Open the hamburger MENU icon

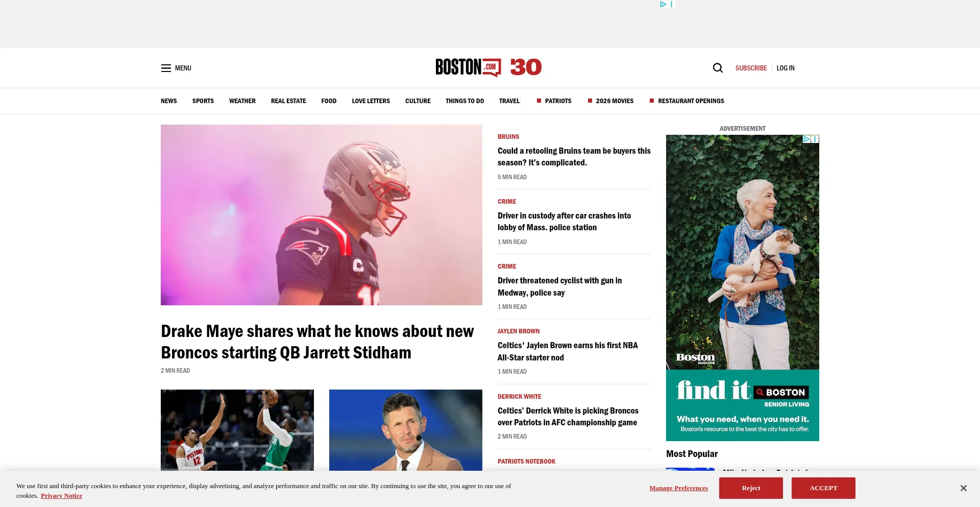[x=166, y=68]
